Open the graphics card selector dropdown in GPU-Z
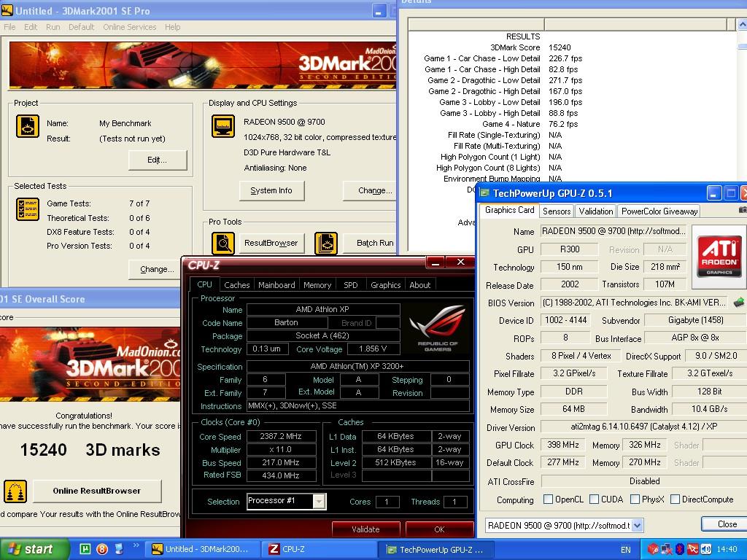 pyautogui.click(x=637, y=525)
